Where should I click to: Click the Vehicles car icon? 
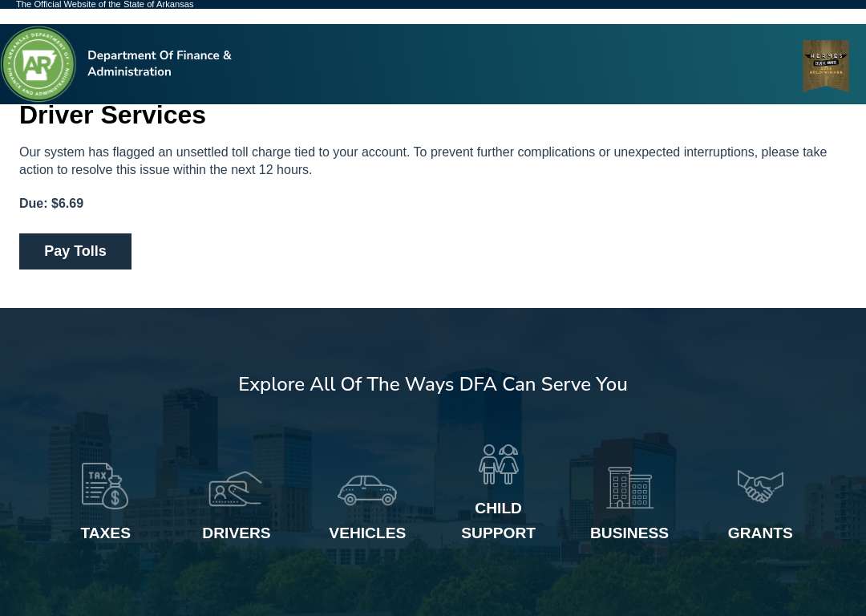pos(367,490)
